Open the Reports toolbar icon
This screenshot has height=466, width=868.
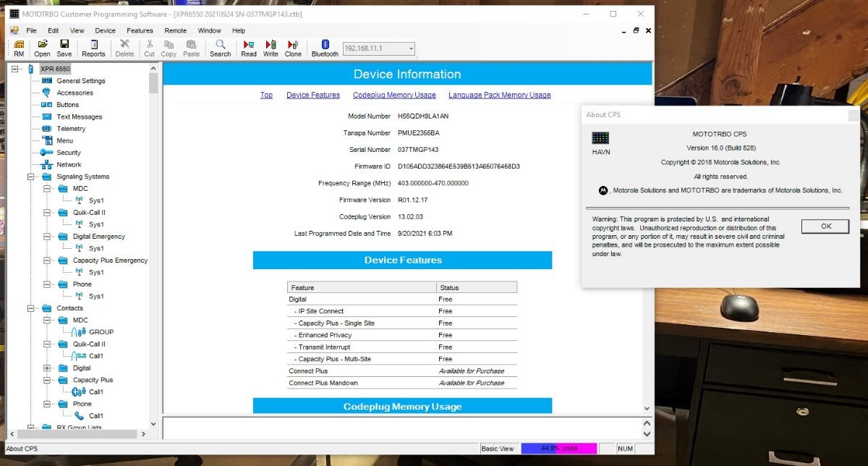click(x=93, y=48)
